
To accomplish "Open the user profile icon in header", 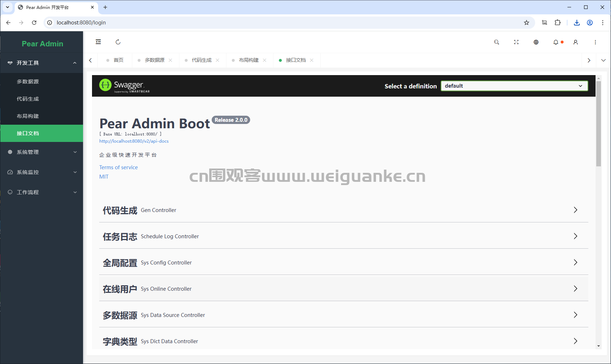I will coord(575,42).
